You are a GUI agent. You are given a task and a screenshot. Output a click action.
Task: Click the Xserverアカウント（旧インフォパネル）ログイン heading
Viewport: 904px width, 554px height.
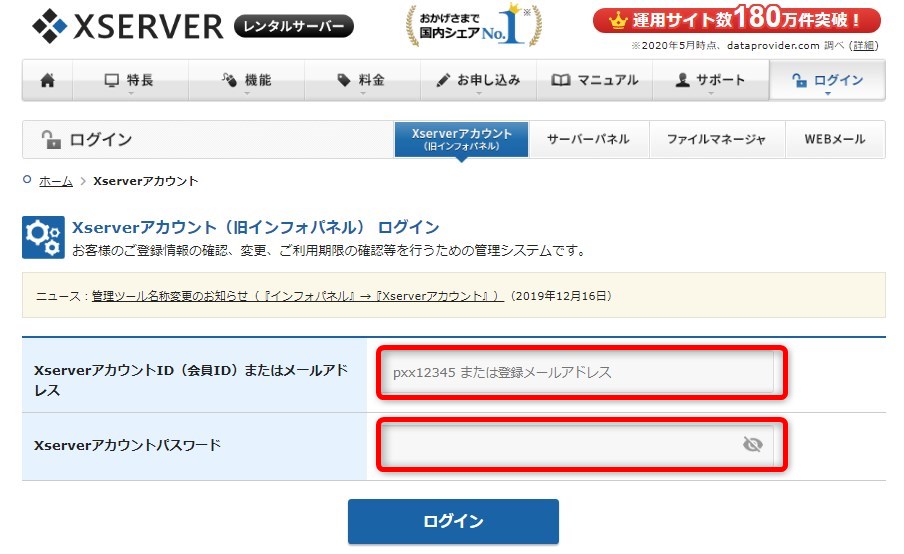pos(255,227)
